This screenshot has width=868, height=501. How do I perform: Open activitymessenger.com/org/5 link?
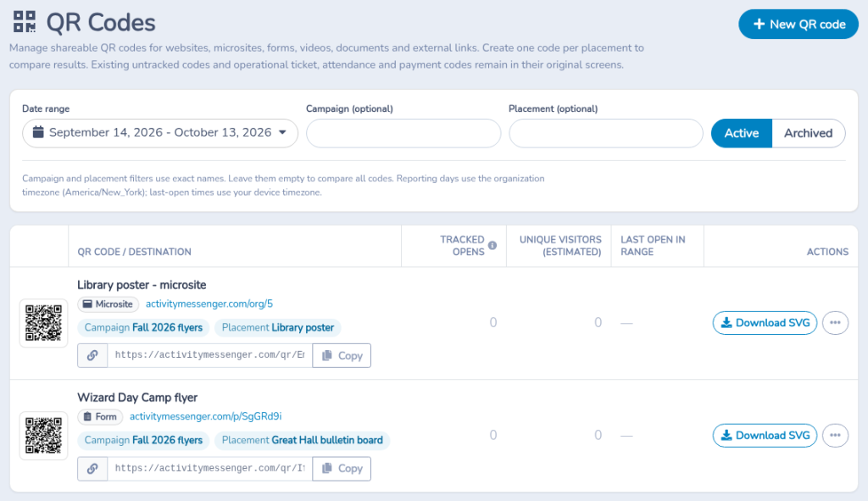click(209, 304)
